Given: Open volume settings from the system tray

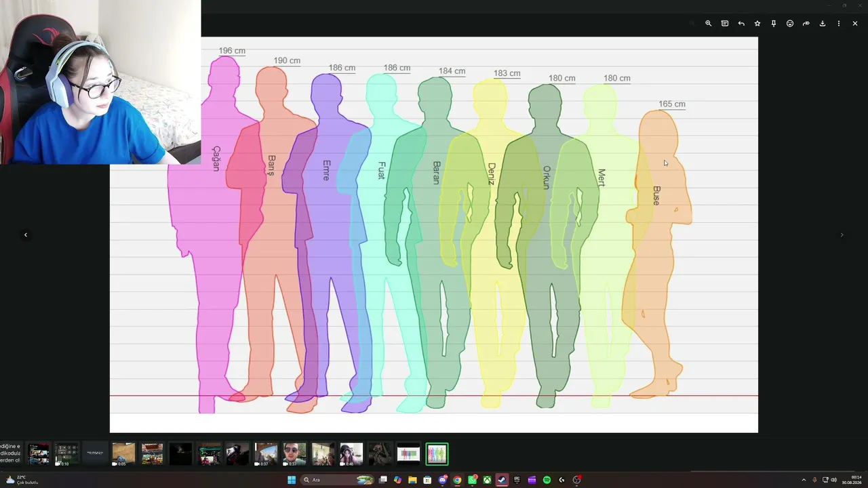Looking at the screenshot, I should 833,480.
